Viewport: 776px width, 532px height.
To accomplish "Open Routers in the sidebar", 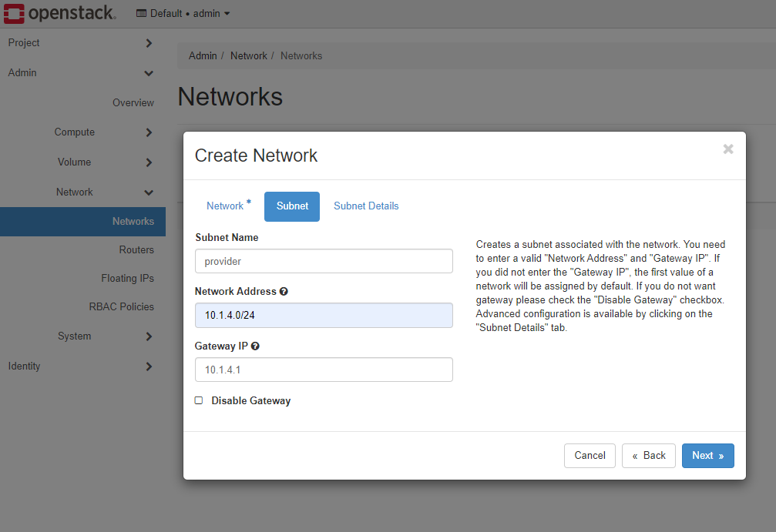I will coord(136,249).
